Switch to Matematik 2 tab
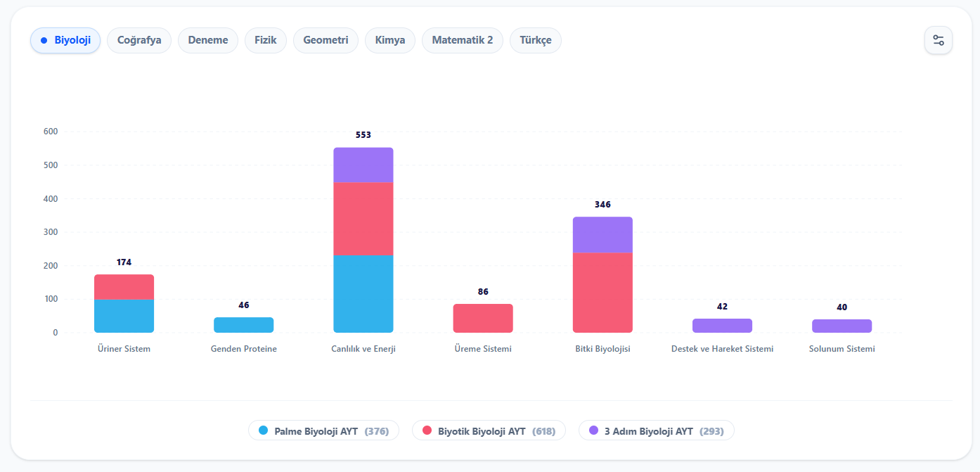980x472 pixels. pos(463,40)
